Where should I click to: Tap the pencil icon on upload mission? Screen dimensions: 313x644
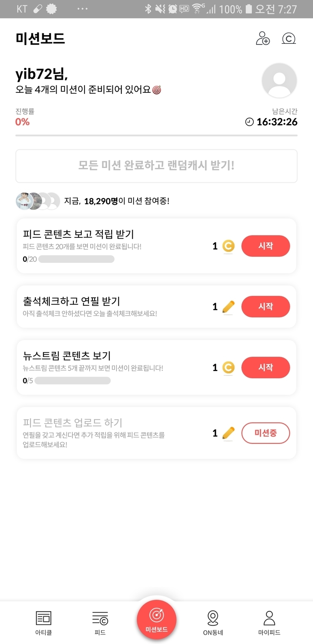228,433
